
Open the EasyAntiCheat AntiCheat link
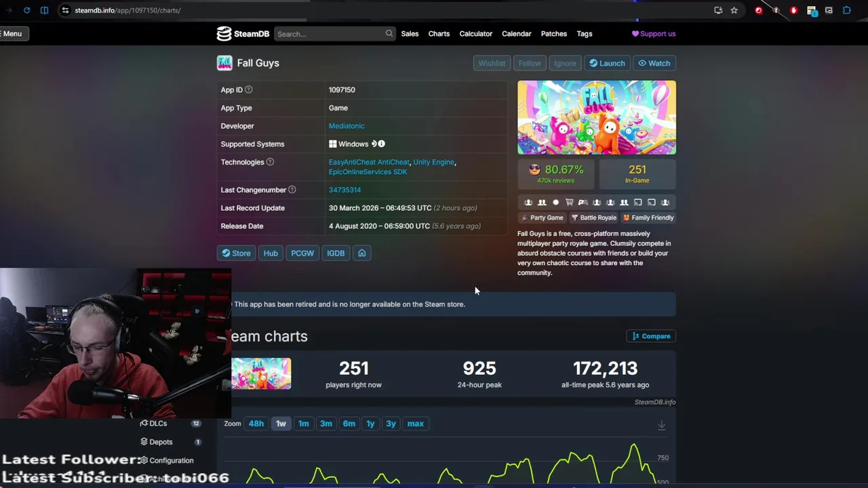(369, 162)
